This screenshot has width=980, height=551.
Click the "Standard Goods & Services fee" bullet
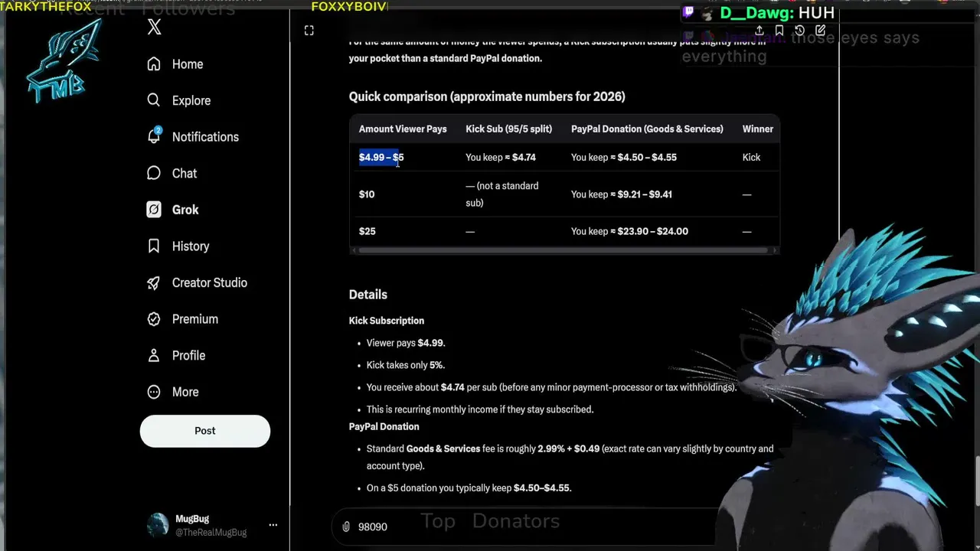pyautogui.click(x=570, y=457)
